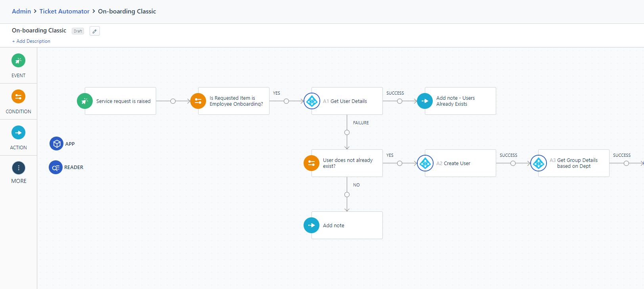
Task: Click YES connector circle after User does not exist
Action: 399,164
